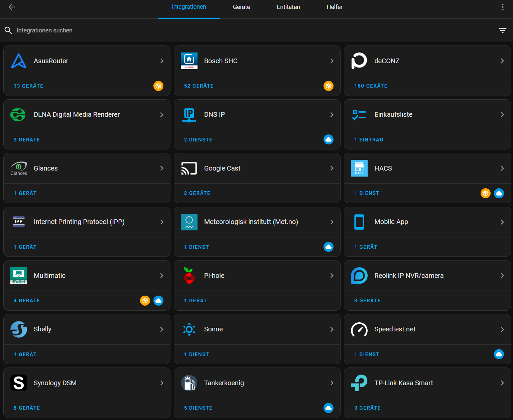Click the Sonne sun icon
Viewport: 513px width, 420px height.
tap(189, 329)
